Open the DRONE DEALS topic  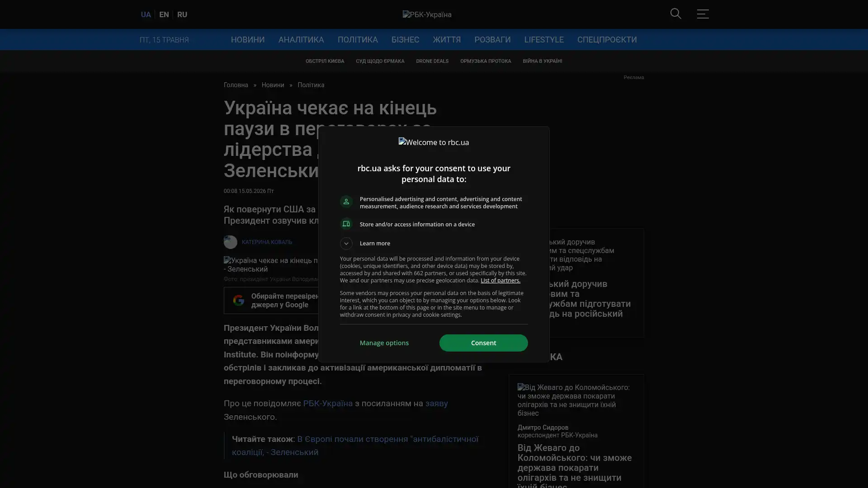pos(432,61)
